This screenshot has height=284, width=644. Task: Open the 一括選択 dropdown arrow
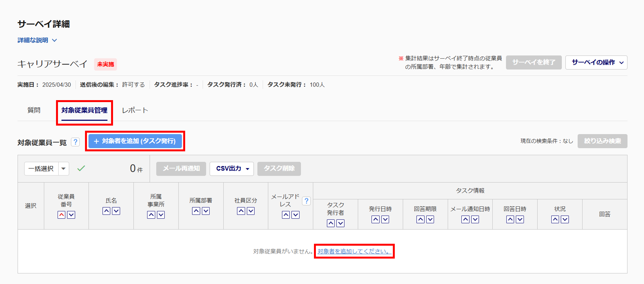(64, 169)
